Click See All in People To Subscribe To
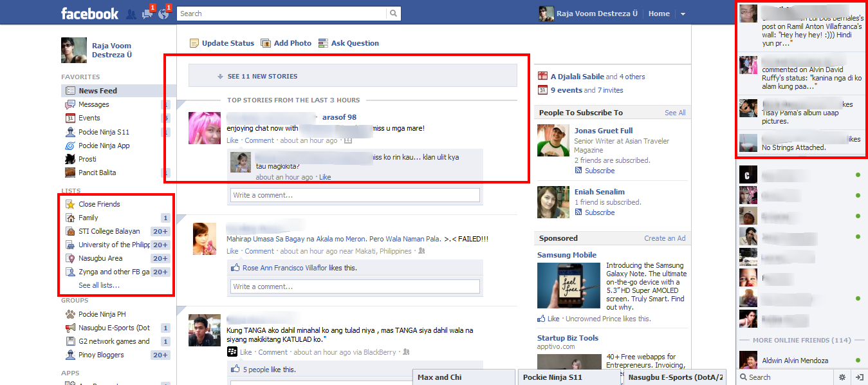Screen dimensions: 868x385 [675, 113]
